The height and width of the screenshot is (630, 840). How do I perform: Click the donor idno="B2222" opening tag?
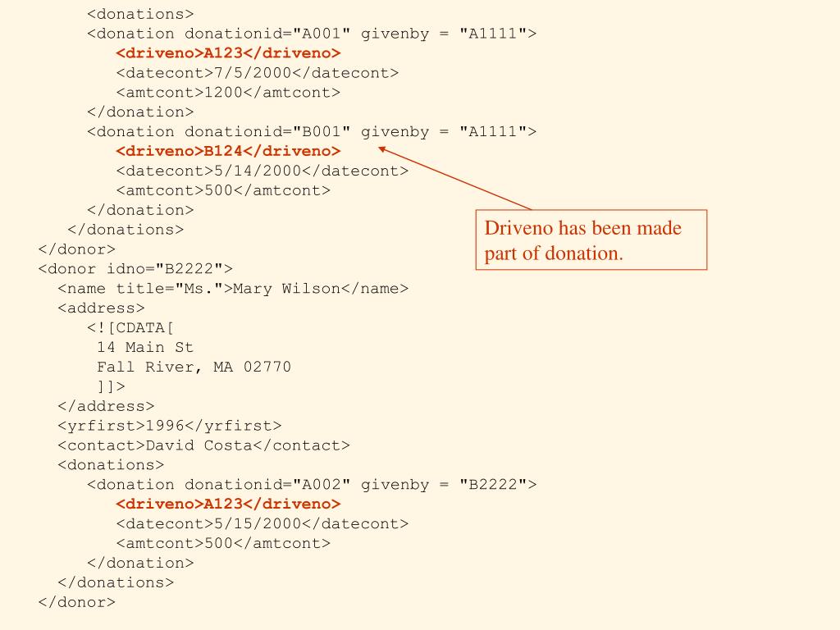point(135,269)
